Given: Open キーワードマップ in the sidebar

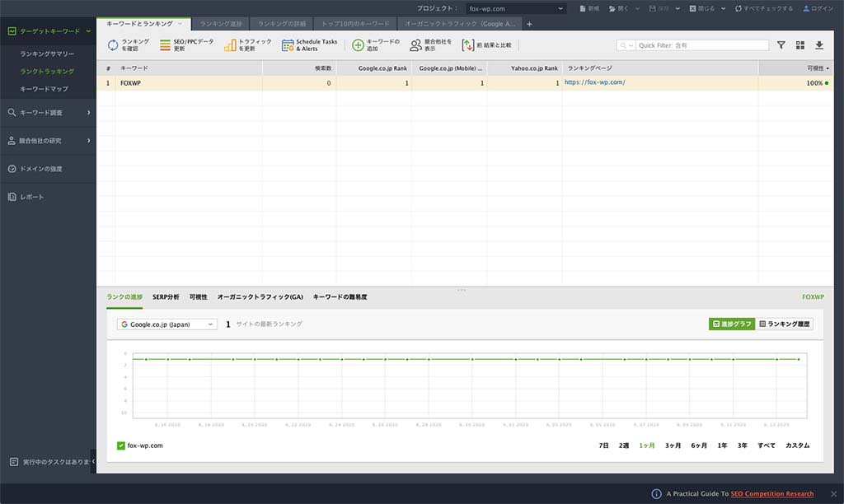Looking at the screenshot, I should click(45, 89).
